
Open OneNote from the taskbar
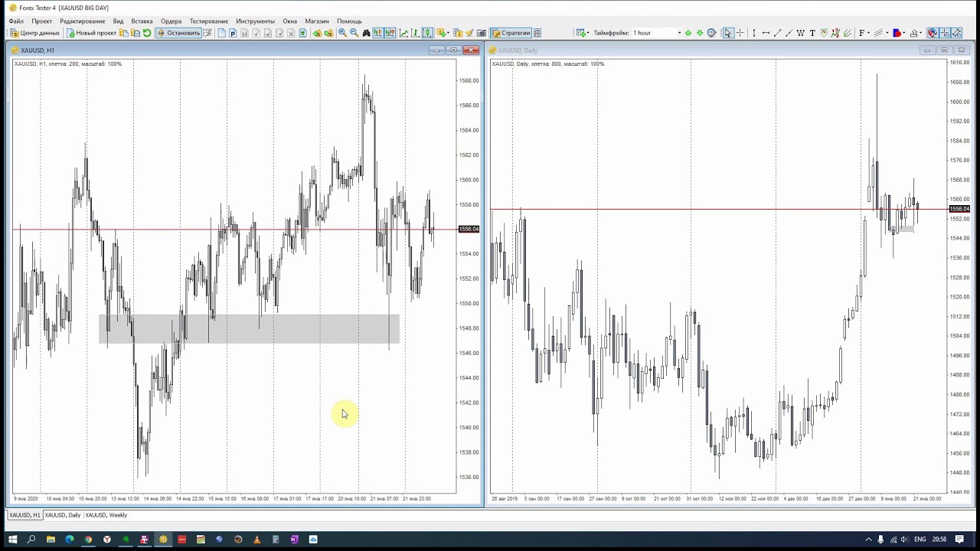pos(294,540)
